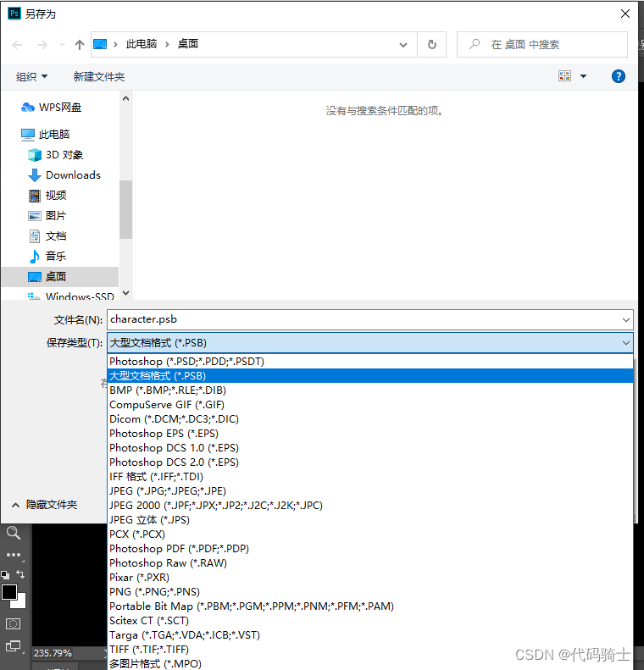Click the 文档 document icon
The width and height of the screenshot is (644, 670).
pyautogui.click(x=35, y=235)
